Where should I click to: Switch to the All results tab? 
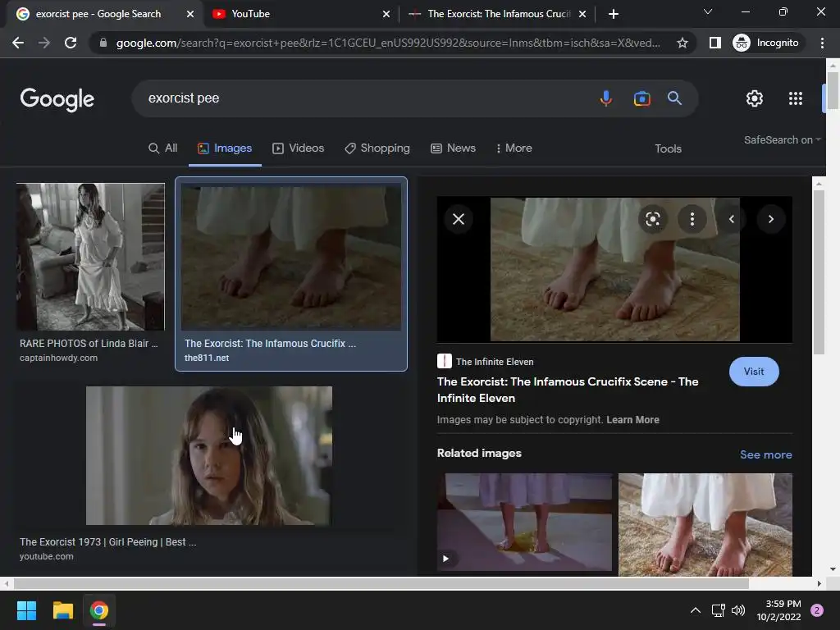click(x=163, y=148)
